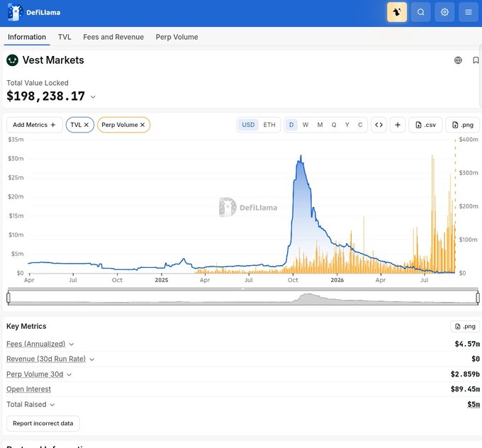Click the $89.45m open interest value
The height and width of the screenshot is (448, 482).
click(x=465, y=389)
